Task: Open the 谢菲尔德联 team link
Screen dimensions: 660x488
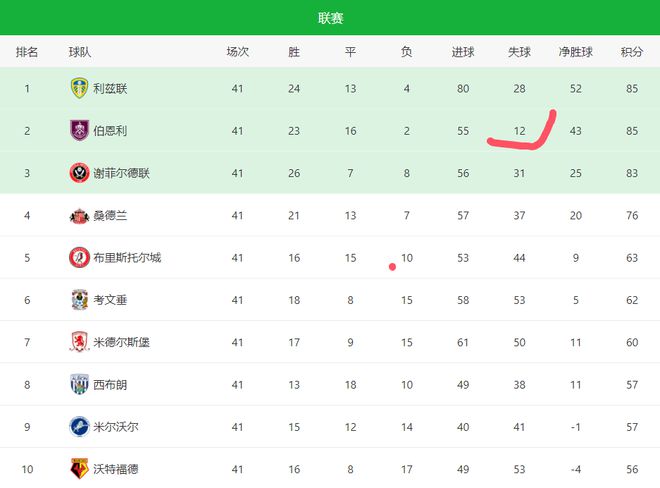Action: (122, 173)
